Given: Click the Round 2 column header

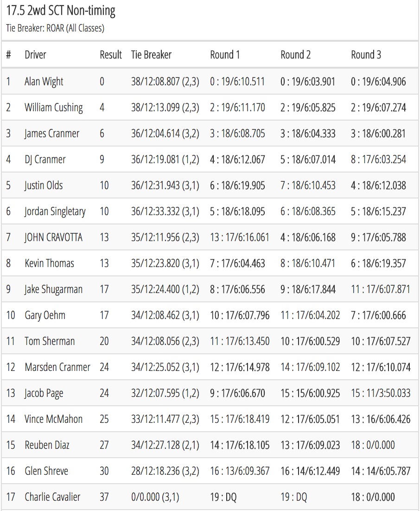Looking at the screenshot, I should point(296,55).
